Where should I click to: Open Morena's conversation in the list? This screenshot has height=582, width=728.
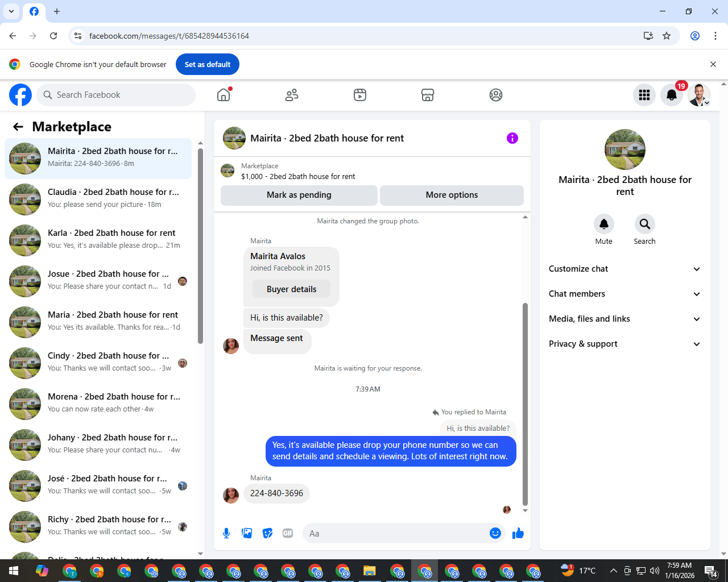coord(98,404)
